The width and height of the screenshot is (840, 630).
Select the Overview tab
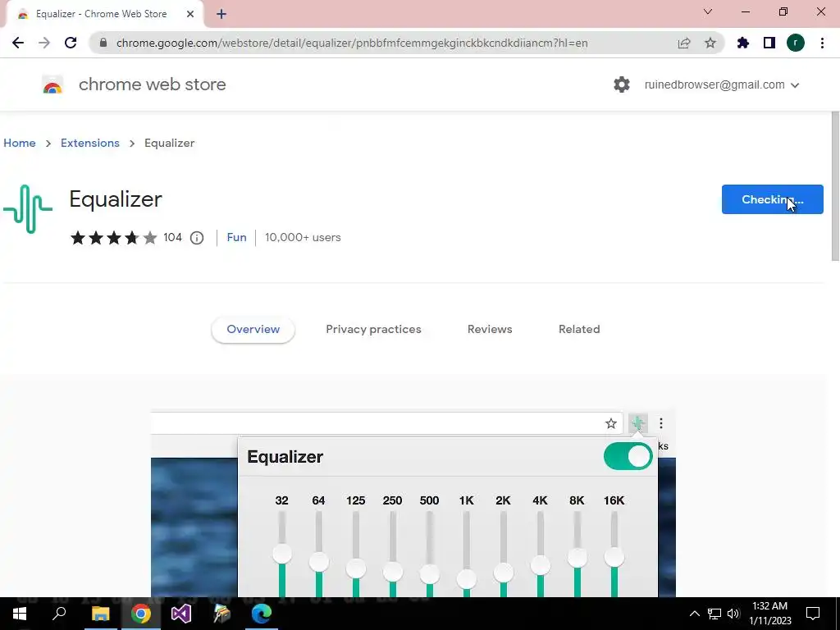[x=253, y=330]
